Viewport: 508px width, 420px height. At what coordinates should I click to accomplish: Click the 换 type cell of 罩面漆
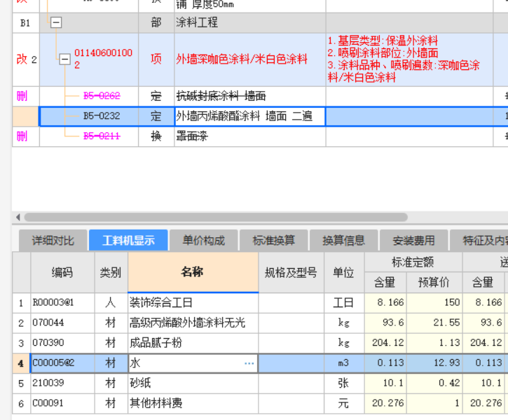coord(156,136)
